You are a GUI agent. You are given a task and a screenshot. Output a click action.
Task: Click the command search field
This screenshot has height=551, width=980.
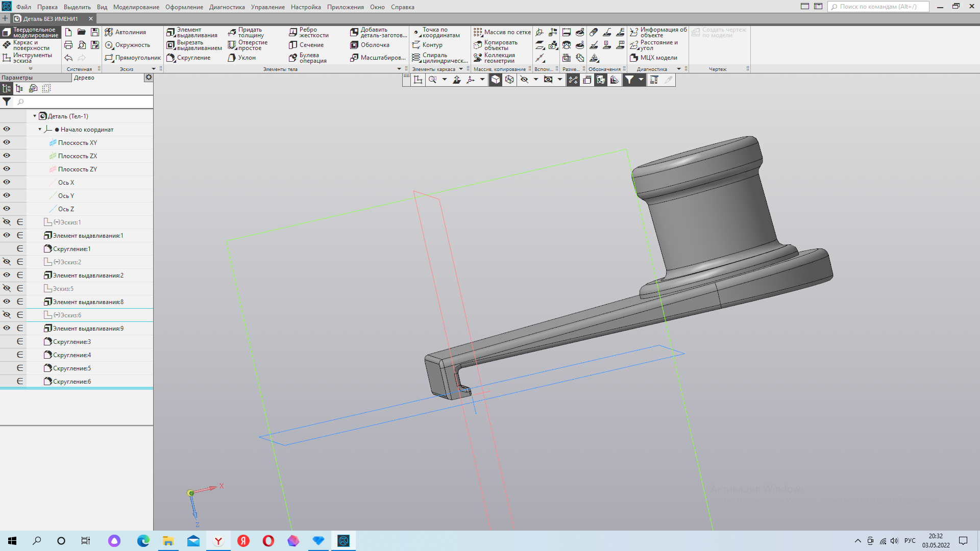[878, 7]
